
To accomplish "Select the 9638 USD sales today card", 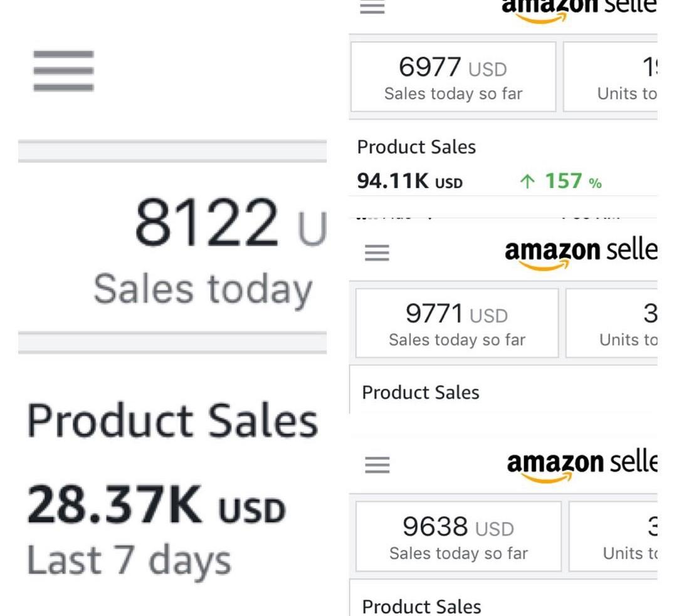I will tap(458, 536).
